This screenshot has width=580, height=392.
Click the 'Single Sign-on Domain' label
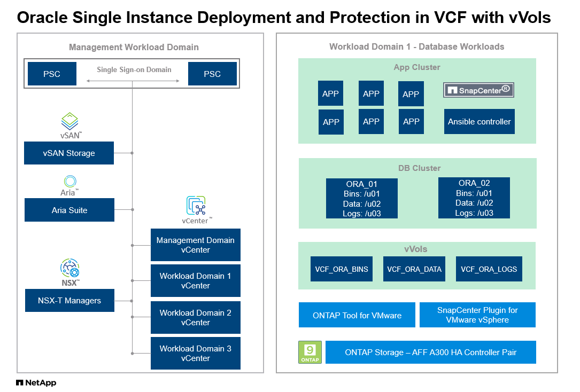tap(134, 69)
